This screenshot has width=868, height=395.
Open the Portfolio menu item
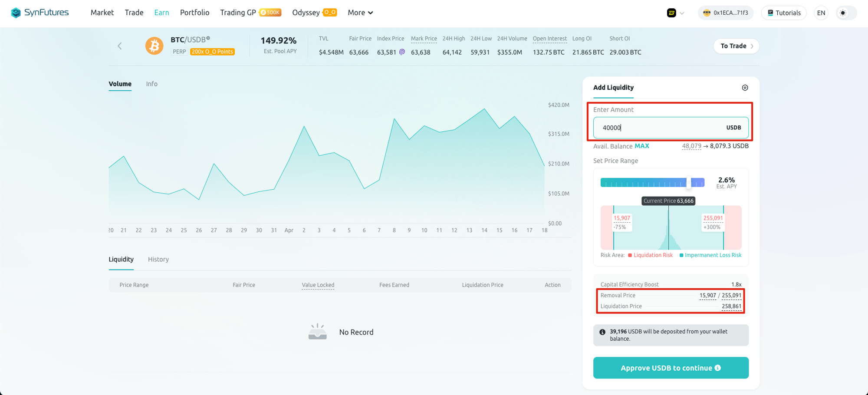194,13
